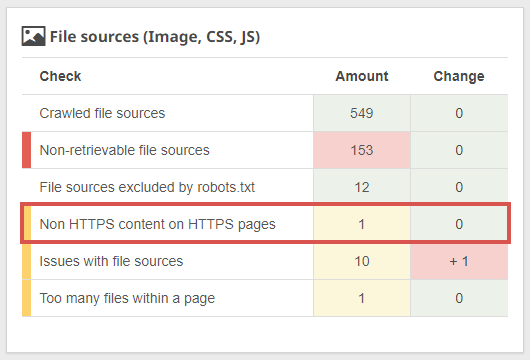Open Too many files within a page
530x360 pixels.
[127, 298]
